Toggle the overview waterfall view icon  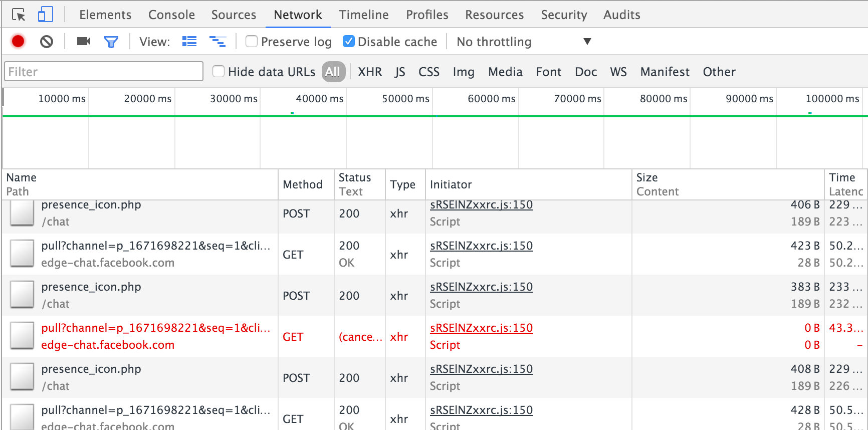[x=218, y=42]
